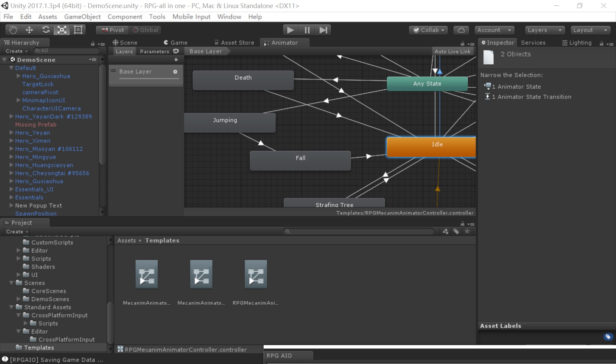Select the Rect transform tool
616x364 pixels.
(78, 30)
